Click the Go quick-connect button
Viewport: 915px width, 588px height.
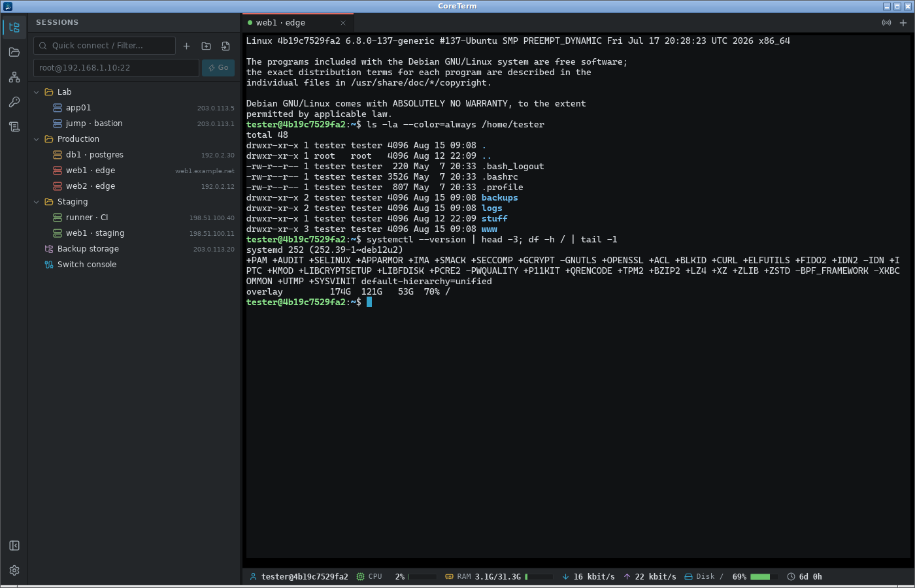(218, 68)
